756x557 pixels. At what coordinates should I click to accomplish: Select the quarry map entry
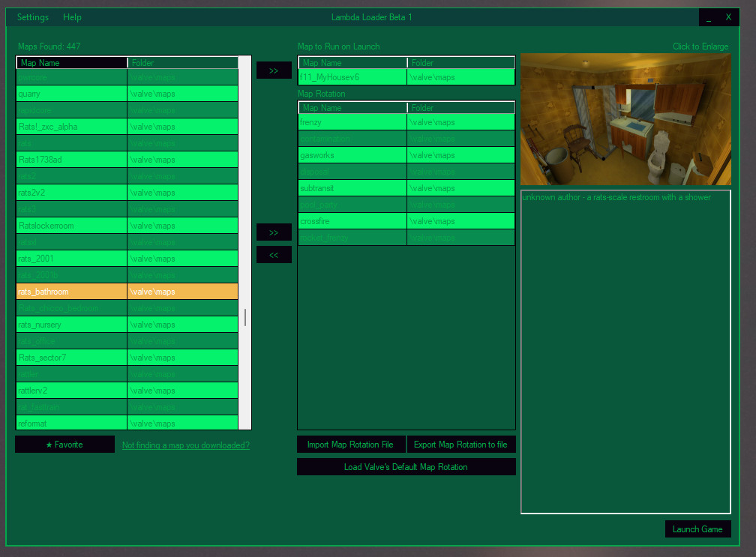pos(71,93)
